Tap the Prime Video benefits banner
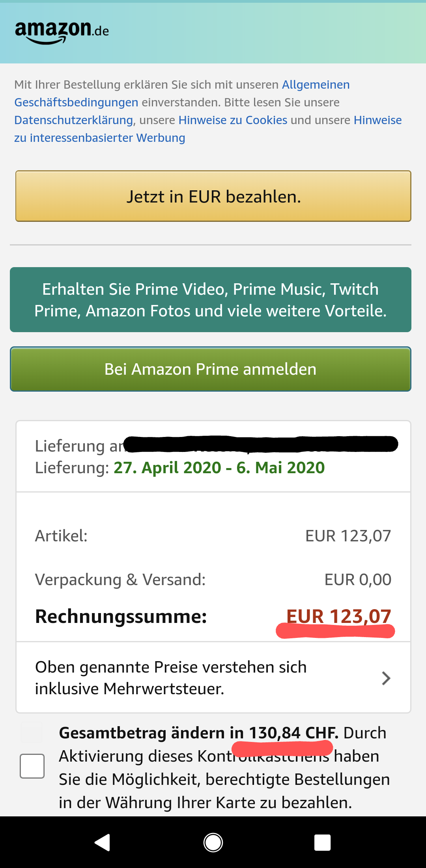 [x=211, y=300]
